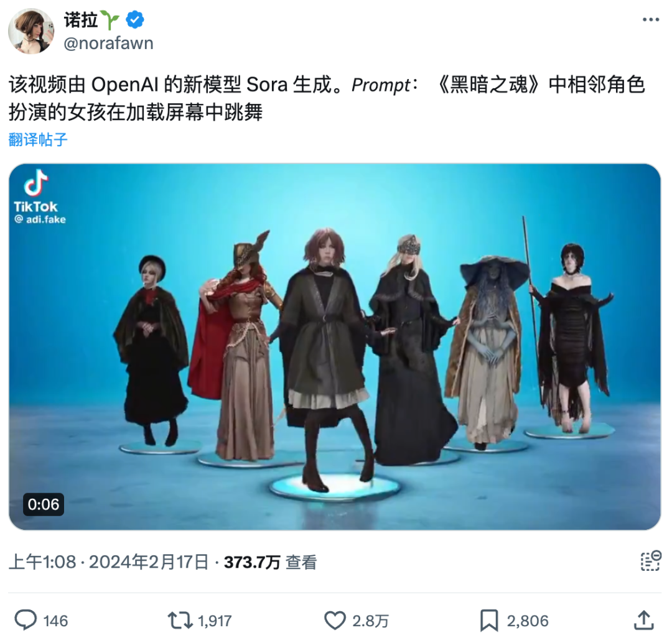Like the post with heart icon
The image size is (672, 643).
pos(335,620)
